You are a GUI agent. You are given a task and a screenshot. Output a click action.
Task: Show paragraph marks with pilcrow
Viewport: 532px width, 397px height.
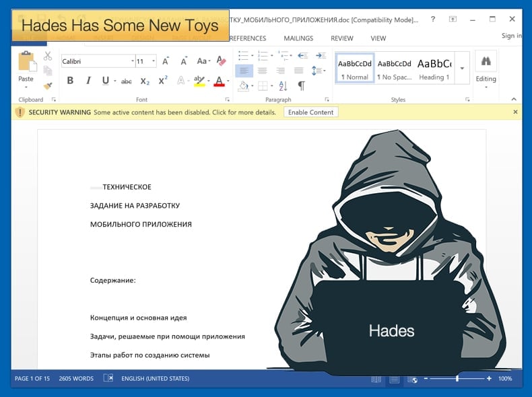point(301,85)
